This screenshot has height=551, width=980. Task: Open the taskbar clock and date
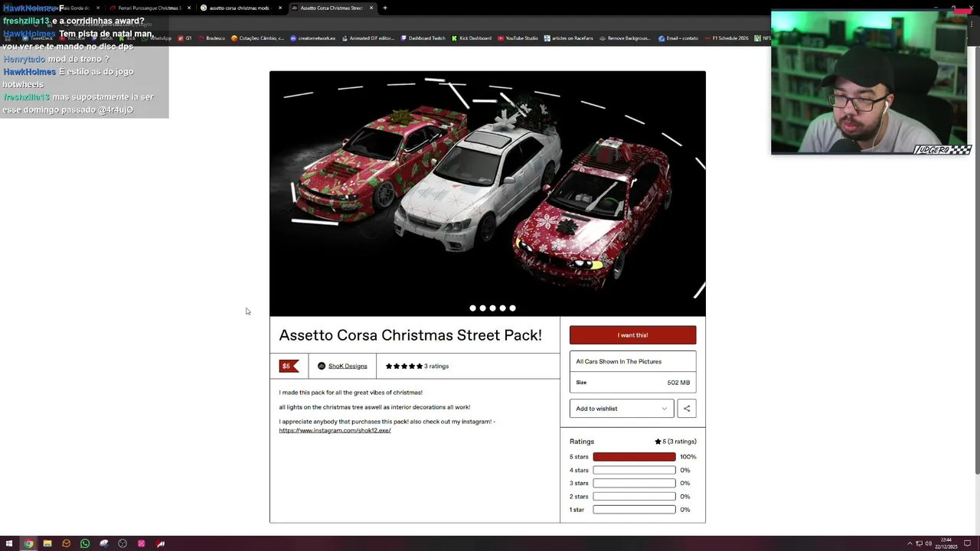click(x=946, y=544)
